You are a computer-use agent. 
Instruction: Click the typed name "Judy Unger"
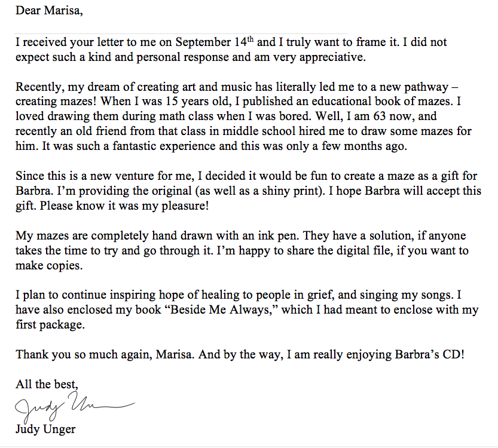pos(45,429)
